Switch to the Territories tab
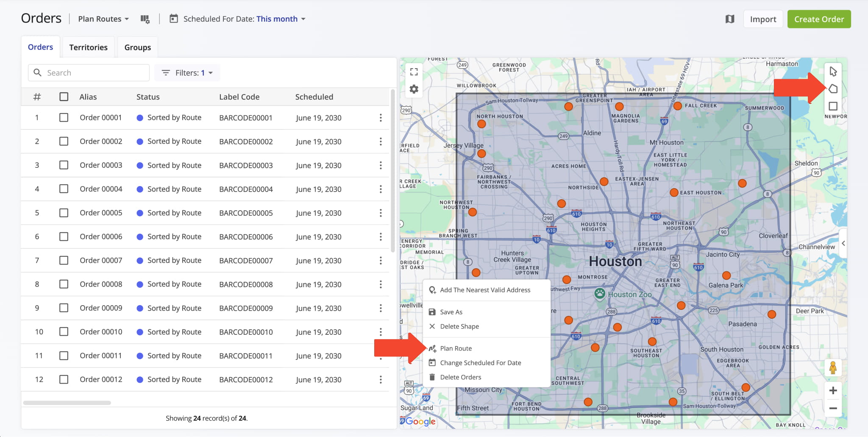Viewport: 868px width, 437px height. click(88, 47)
